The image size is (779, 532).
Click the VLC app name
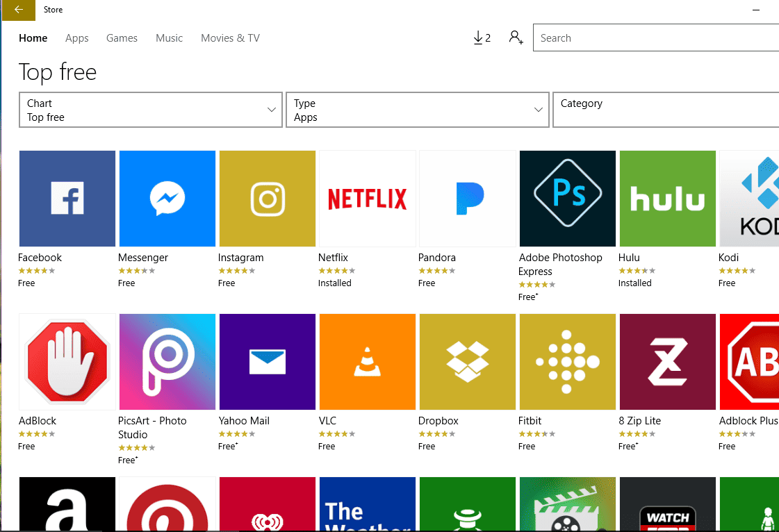(x=327, y=421)
